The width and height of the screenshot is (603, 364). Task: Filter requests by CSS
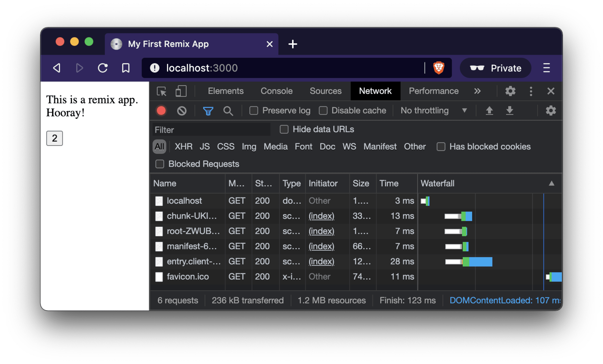point(226,147)
